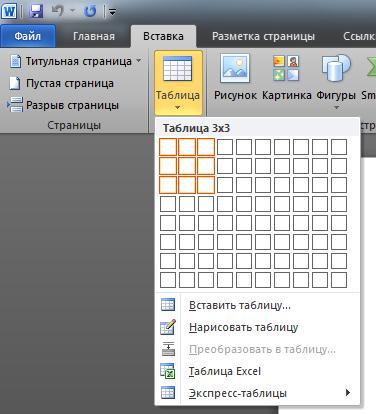Click the Вставить таблицу grid icon

point(168,305)
